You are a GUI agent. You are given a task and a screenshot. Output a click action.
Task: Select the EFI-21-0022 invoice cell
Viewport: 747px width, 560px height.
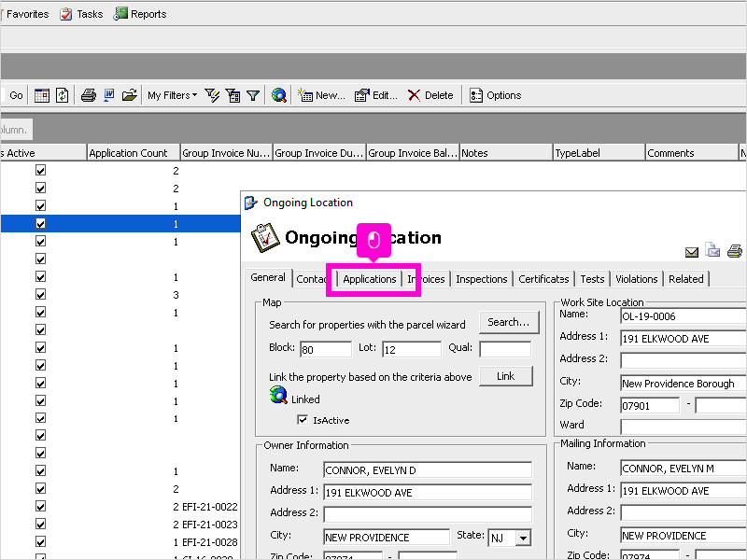pos(209,507)
